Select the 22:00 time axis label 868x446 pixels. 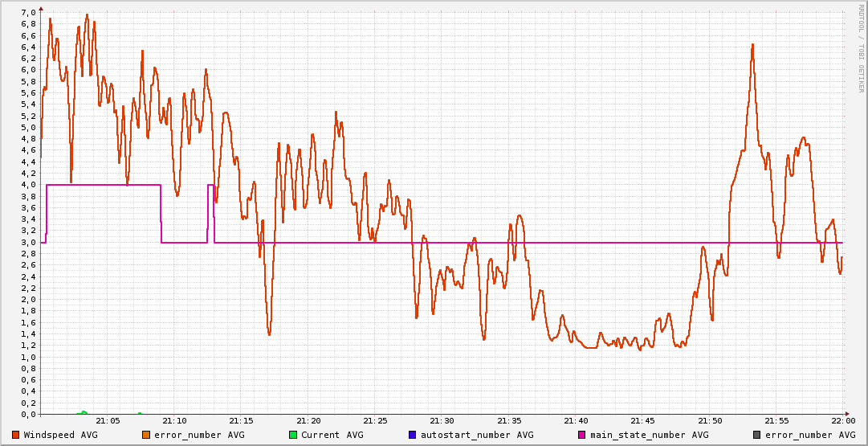(842, 420)
